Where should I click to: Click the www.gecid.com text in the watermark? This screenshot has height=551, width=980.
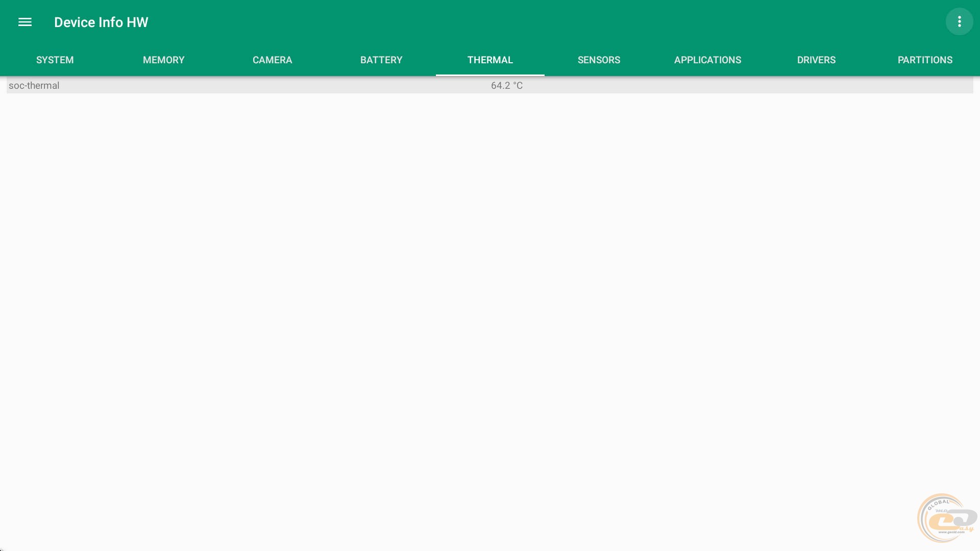coord(951,532)
